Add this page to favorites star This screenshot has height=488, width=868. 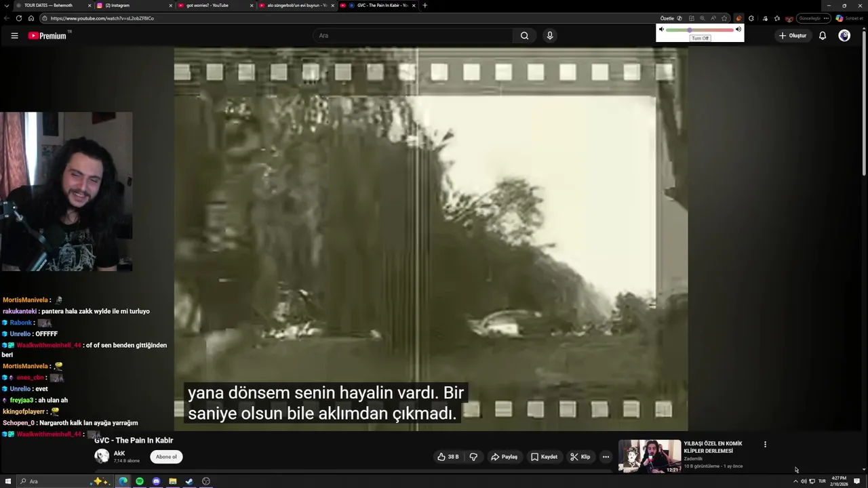724,18
